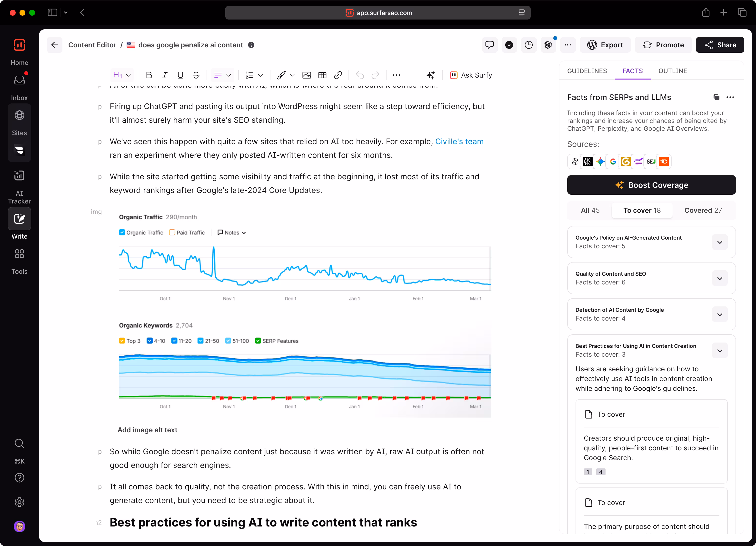
Task: Click the Add image alt text field
Action: [147, 430]
